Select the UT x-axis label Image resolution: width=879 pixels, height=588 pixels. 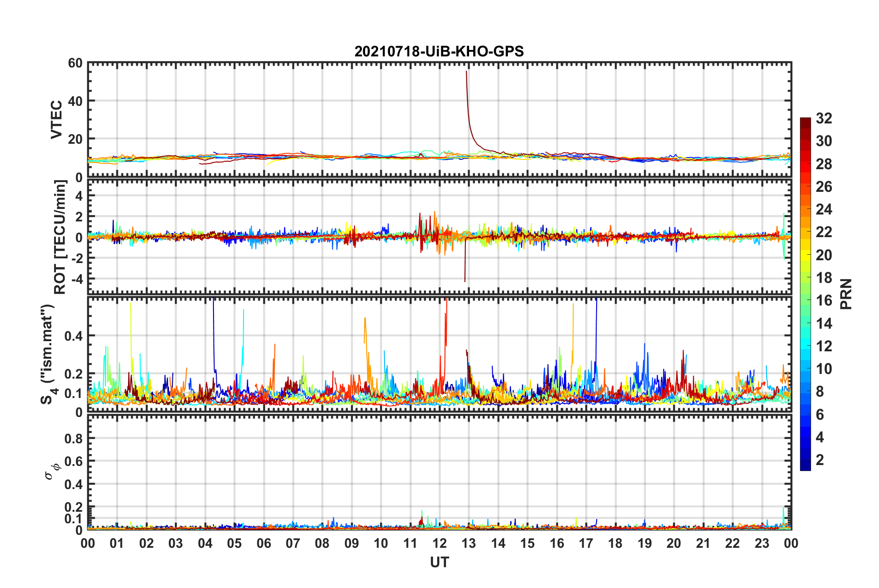(439, 562)
